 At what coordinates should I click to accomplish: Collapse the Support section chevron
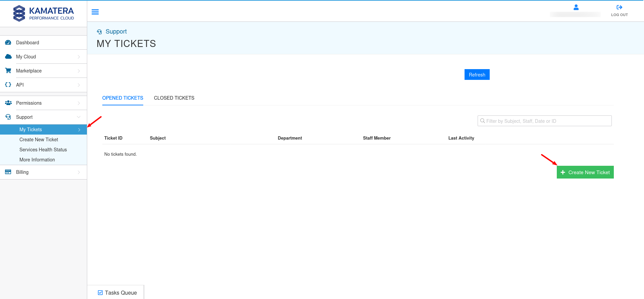tap(79, 117)
